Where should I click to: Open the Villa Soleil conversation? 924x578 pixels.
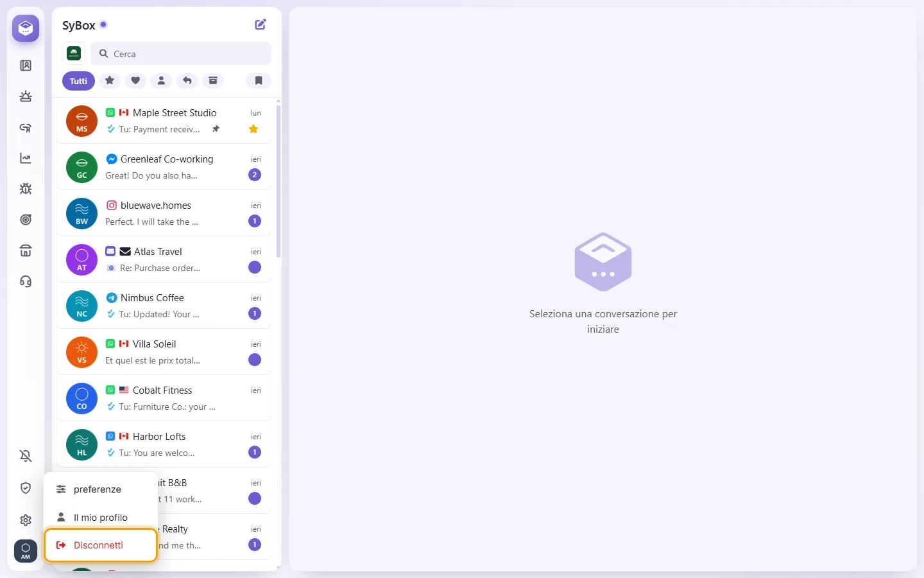pyautogui.click(x=164, y=352)
